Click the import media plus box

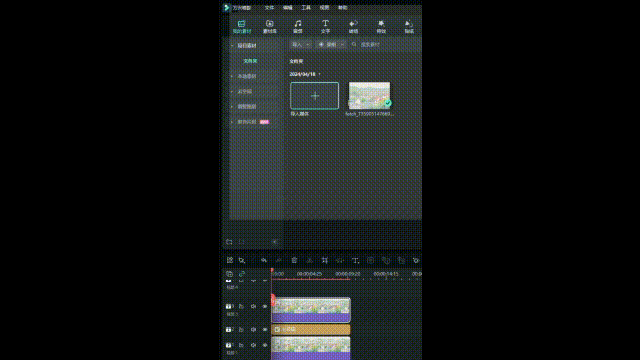[314, 96]
